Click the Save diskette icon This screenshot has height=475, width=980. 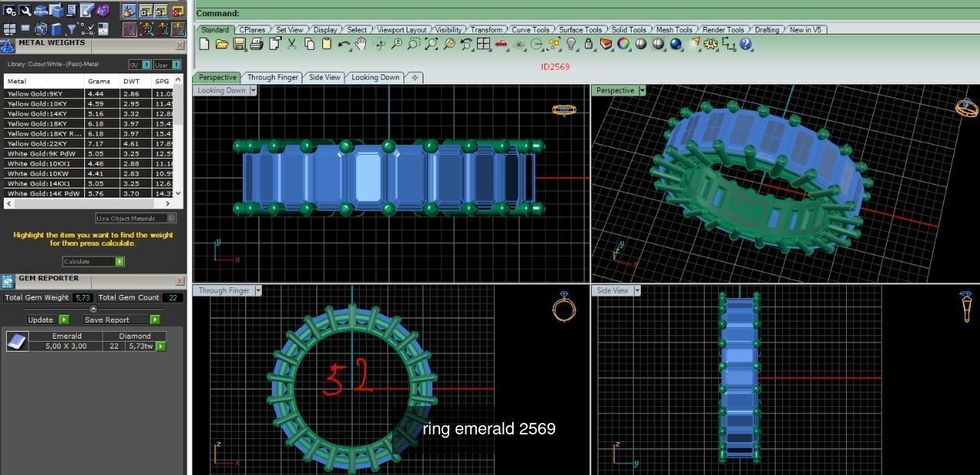click(x=240, y=44)
